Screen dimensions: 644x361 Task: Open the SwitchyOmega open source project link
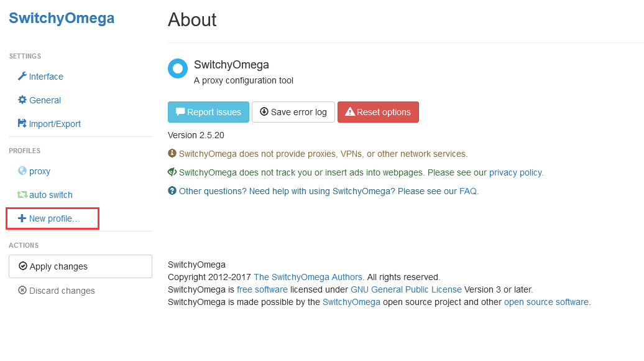coord(351,302)
